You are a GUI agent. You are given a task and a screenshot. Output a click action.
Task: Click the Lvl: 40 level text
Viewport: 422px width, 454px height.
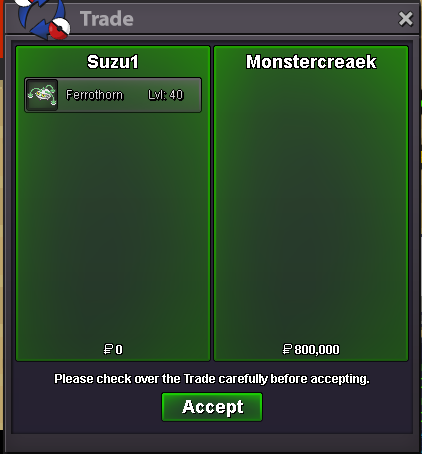pos(166,95)
